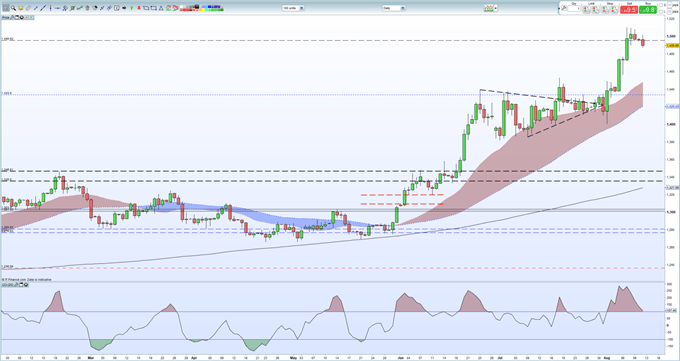
Task: Select the triangle shape tool
Action: click(x=161, y=8)
